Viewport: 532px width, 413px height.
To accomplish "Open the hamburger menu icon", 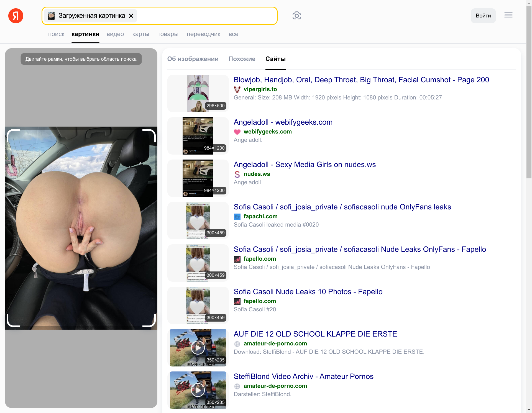I will [508, 15].
